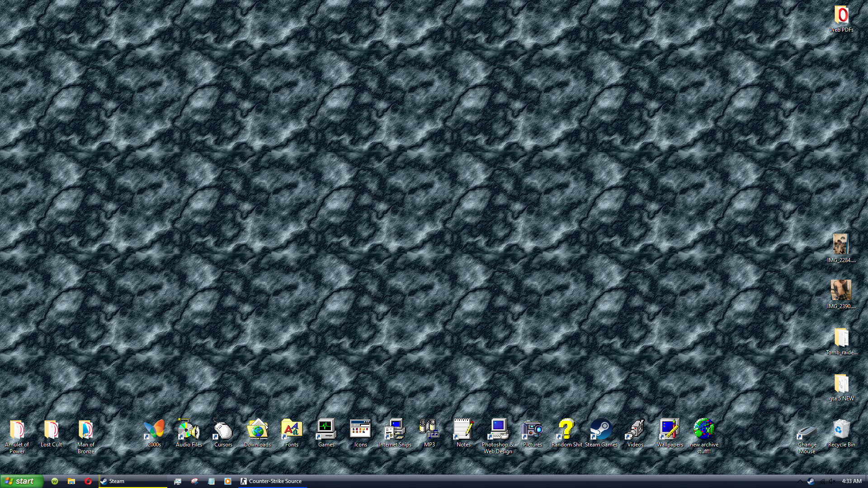Click the Internet Snips shortcut

click(x=395, y=430)
